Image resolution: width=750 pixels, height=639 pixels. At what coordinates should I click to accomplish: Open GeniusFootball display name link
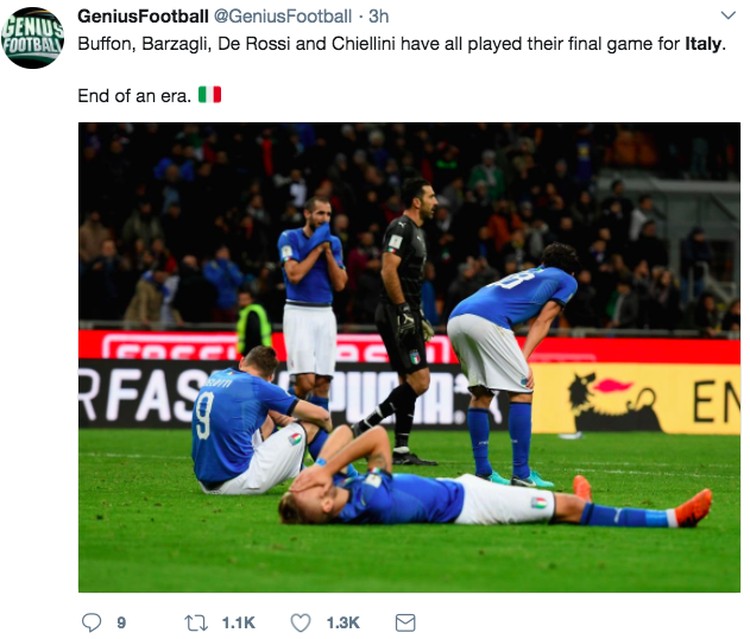[143, 17]
